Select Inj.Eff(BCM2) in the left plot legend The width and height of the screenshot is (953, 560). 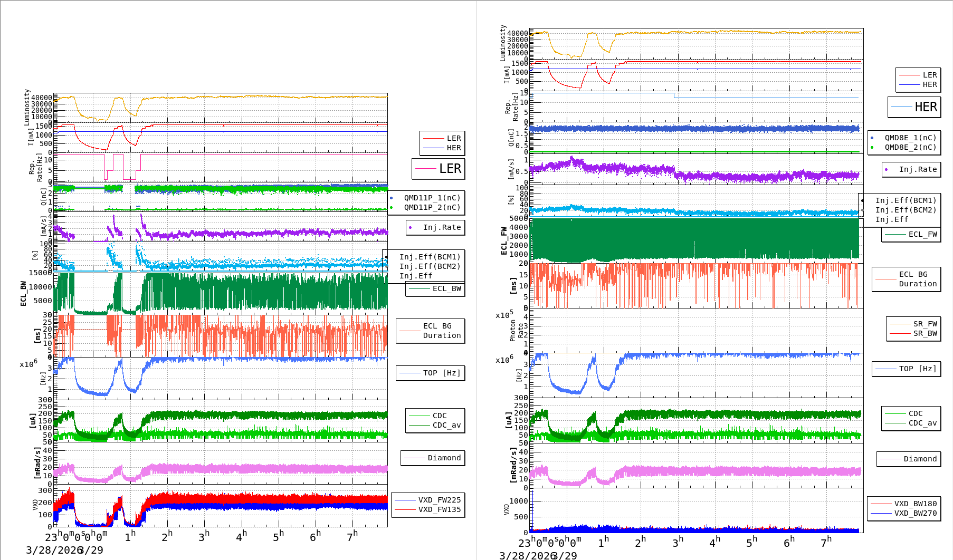pyautogui.click(x=430, y=266)
